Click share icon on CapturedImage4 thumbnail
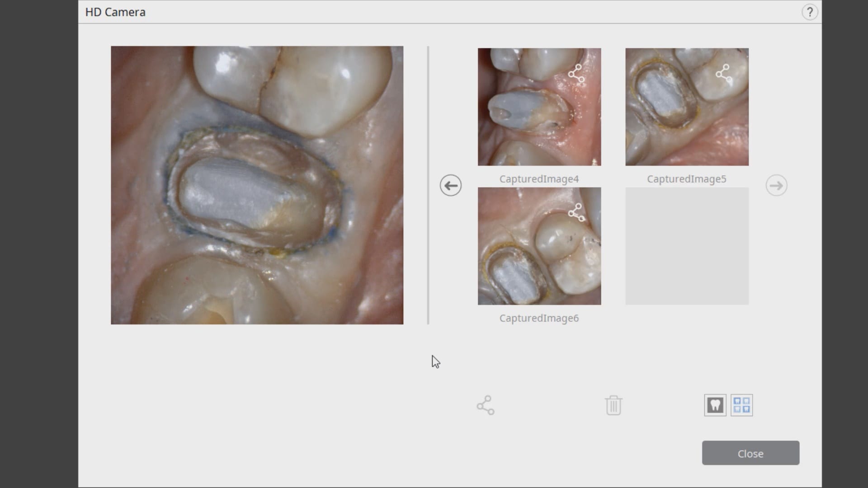Image resolution: width=868 pixels, height=488 pixels. click(576, 73)
